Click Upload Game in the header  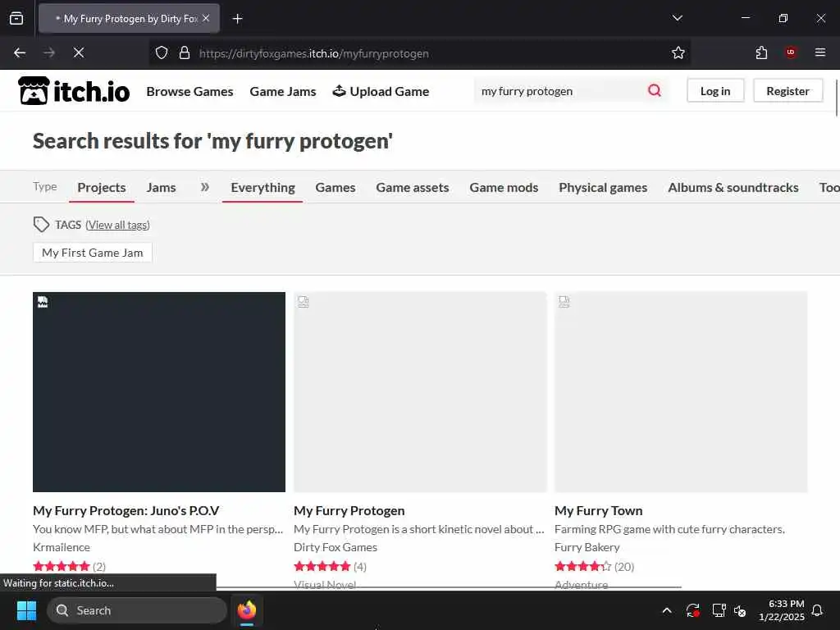[381, 92]
